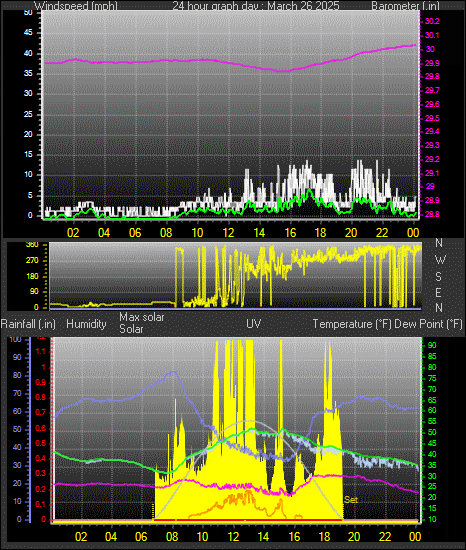Viewport: 466px width, 550px height.
Task: Click hour 14 on the bottom chart time axis
Action: pyautogui.click(x=263, y=537)
